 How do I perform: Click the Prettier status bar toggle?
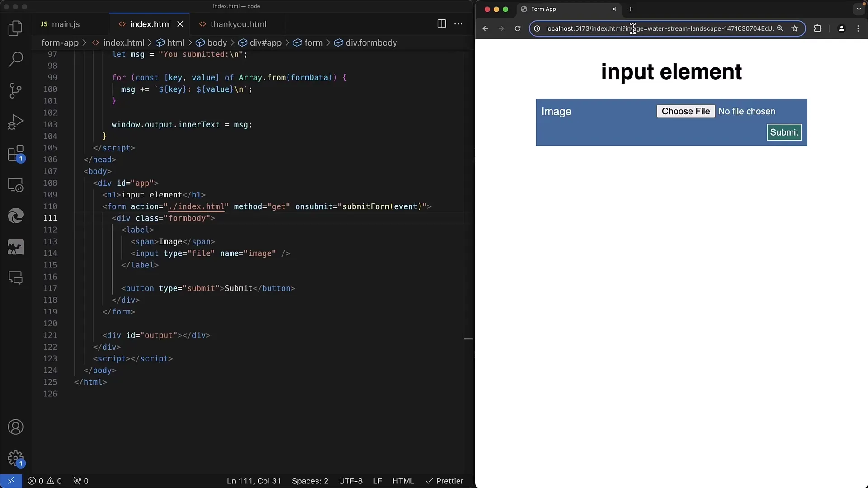pyautogui.click(x=444, y=481)
